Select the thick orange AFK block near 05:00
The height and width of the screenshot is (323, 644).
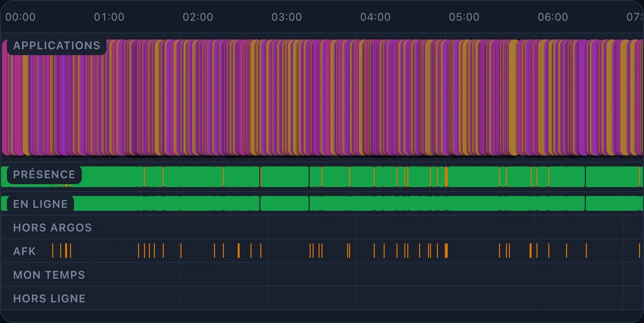(x=446, y=251)
